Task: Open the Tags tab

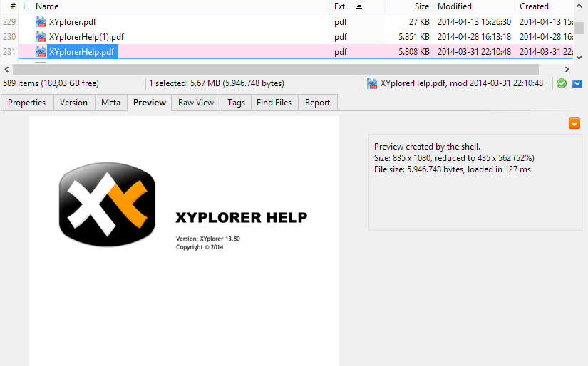Action: click(x=237, y=103)
